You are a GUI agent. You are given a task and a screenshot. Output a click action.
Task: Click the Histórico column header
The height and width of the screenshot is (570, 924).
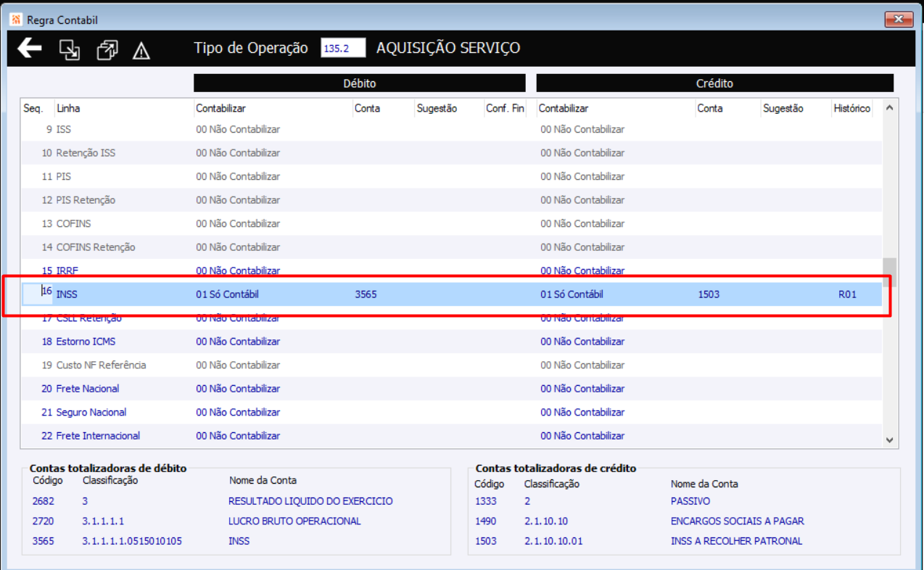[x=851, y=108]
